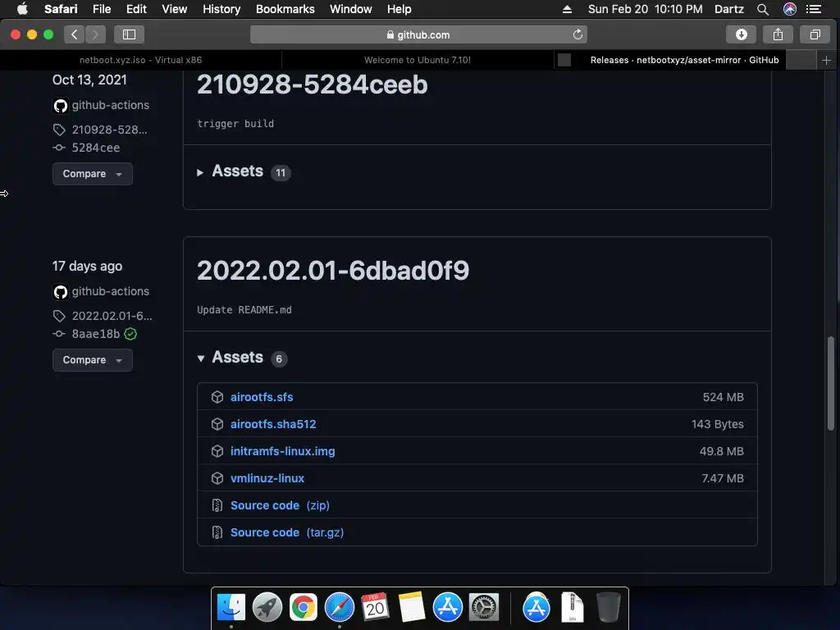Click the Safari forward arrow

pyautogui.click(x=95, y=34)
